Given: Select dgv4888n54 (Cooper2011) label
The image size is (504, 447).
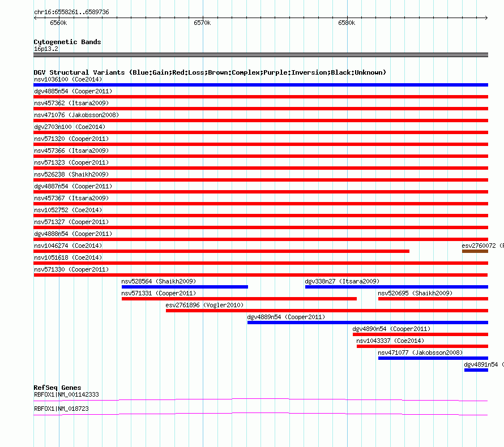Looking at the screenshot, I should pos(73,234).
